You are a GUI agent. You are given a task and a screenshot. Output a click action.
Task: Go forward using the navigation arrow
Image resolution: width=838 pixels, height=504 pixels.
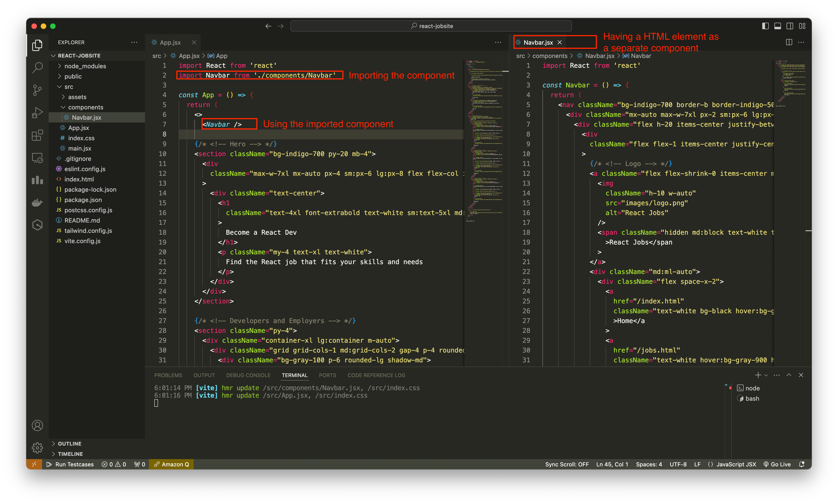[x=281, y=26]
